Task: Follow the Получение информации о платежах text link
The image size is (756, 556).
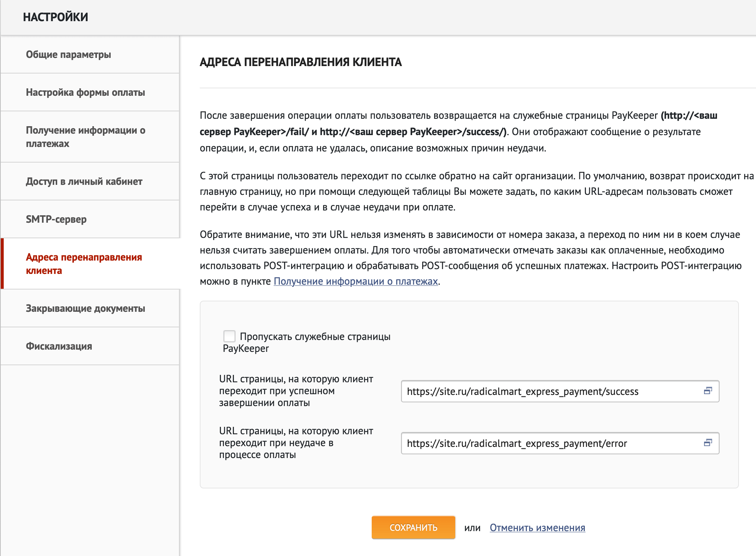Action: (x=355, y=281)
